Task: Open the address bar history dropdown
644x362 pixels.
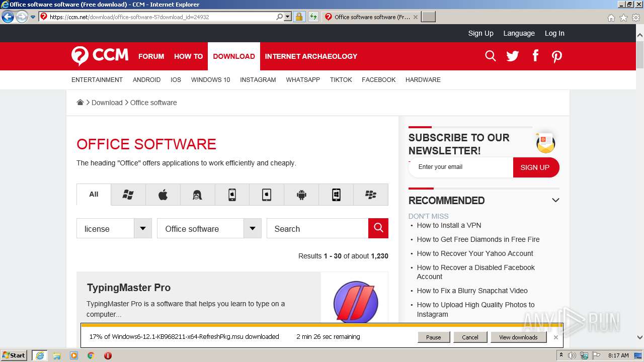Action: point(288,17)
